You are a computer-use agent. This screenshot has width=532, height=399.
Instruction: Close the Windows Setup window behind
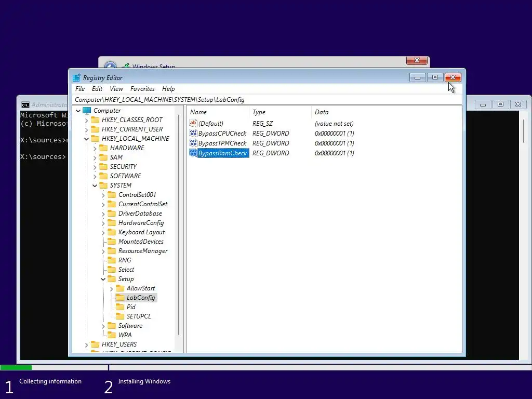tap(417, 60)
